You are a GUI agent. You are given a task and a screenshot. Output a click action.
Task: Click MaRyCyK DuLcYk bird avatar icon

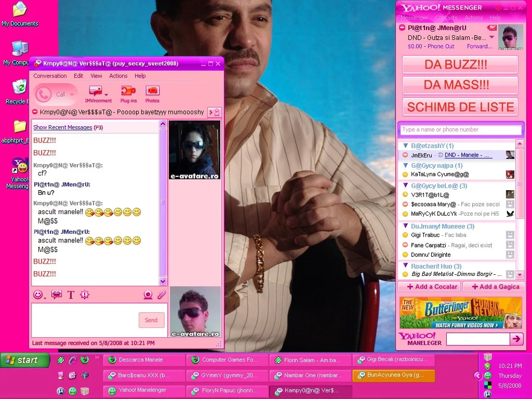(x=510, y=214)
